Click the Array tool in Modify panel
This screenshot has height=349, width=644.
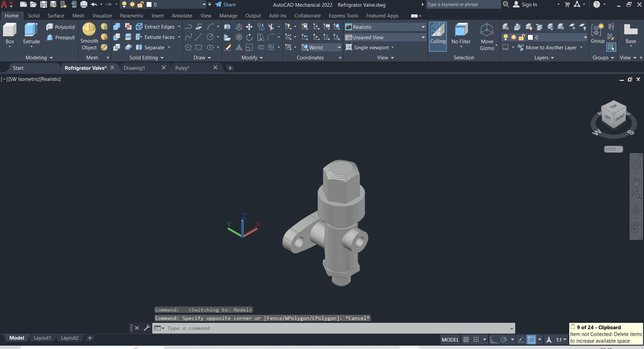(x=271, y=48)
